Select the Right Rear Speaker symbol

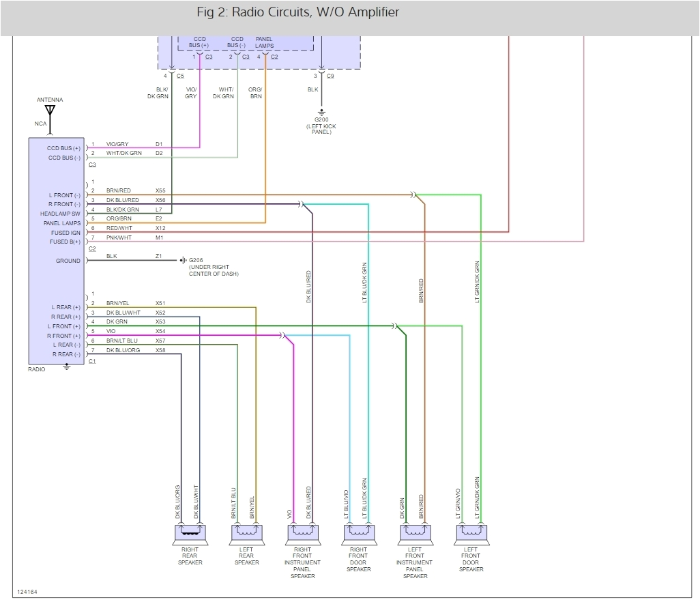point(189,533)
